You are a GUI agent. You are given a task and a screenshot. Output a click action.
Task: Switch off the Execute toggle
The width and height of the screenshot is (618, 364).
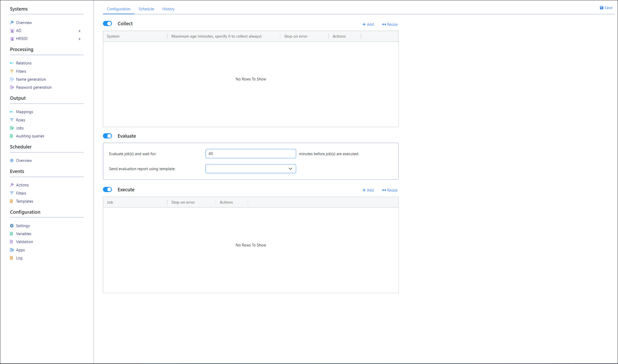coord(108,190)
